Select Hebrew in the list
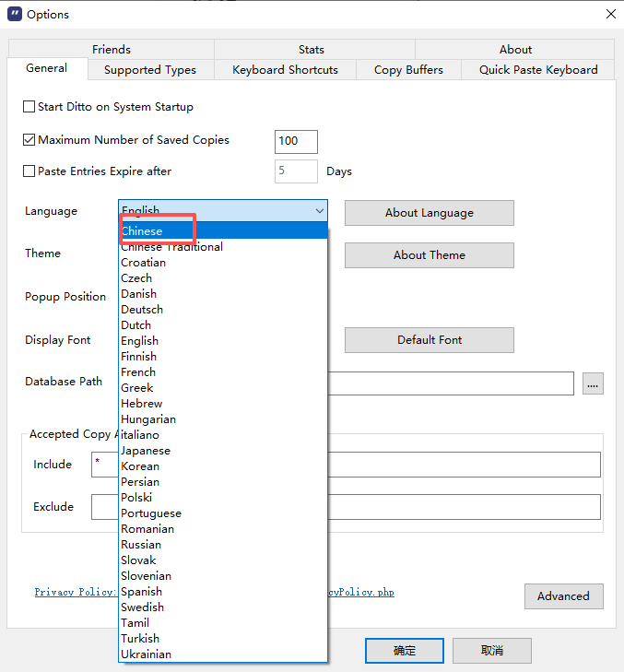The image size is (624, 672). click(223, 403)
